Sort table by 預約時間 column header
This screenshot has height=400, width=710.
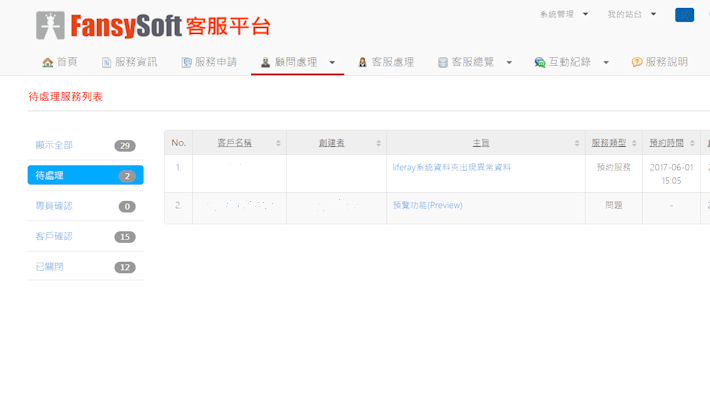666,143
